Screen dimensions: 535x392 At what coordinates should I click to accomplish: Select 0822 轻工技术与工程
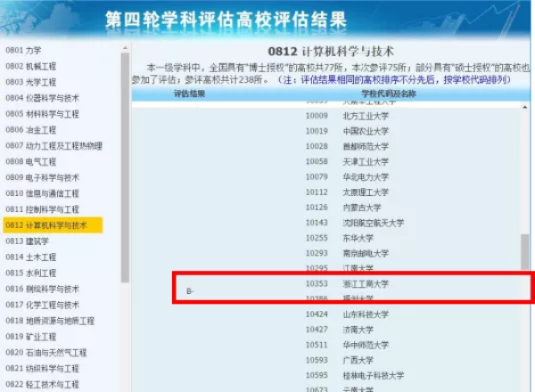42,385
